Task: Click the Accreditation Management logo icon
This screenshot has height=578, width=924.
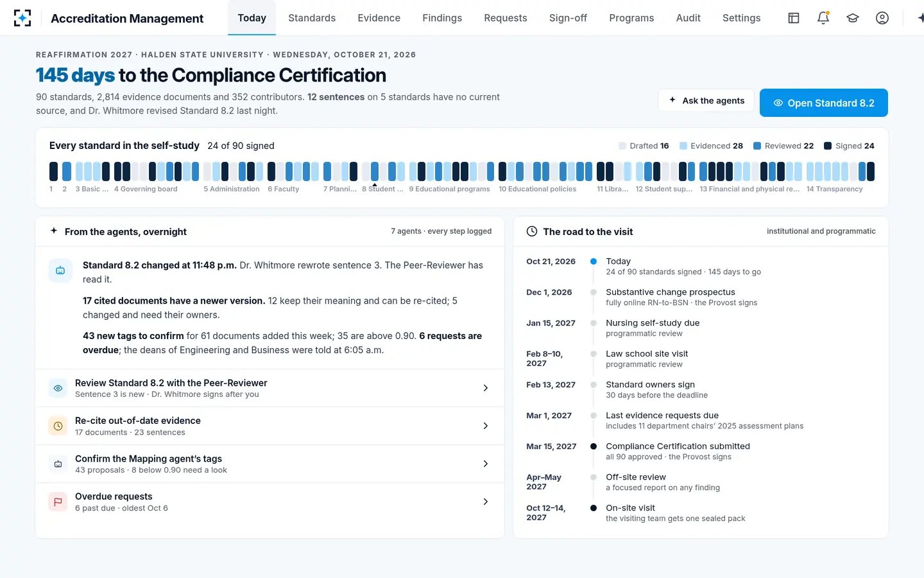Action: click(22, 18)
